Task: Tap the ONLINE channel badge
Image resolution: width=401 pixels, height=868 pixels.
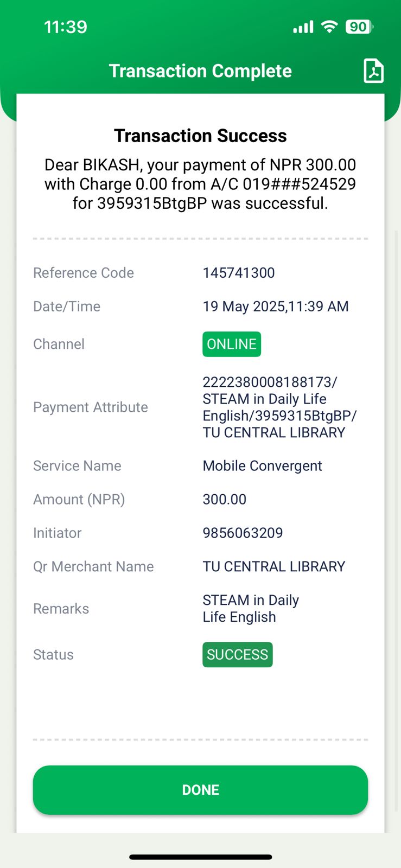Action: point(232,344)
